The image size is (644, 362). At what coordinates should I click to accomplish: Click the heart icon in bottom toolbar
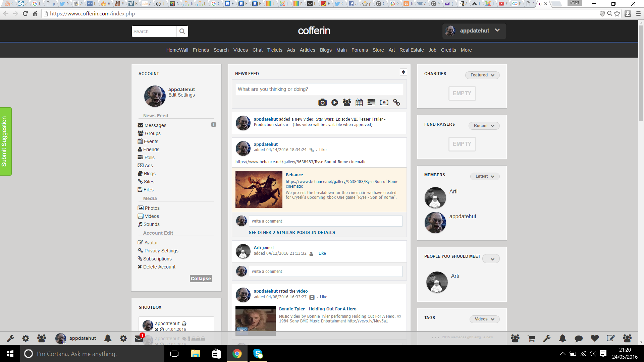(x=595, y=339)
